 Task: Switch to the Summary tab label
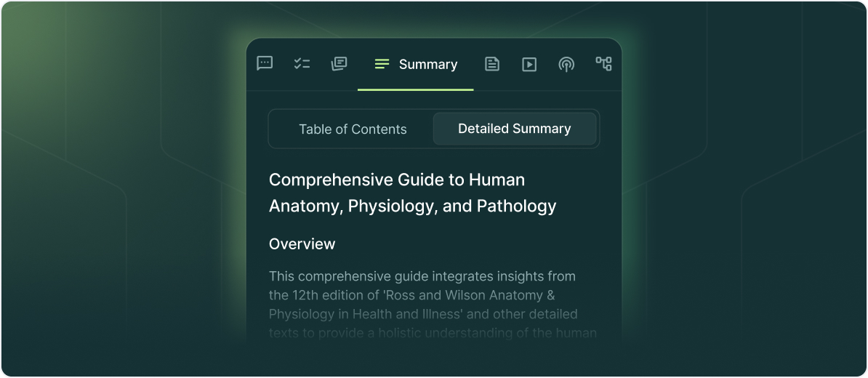[428, 64]
